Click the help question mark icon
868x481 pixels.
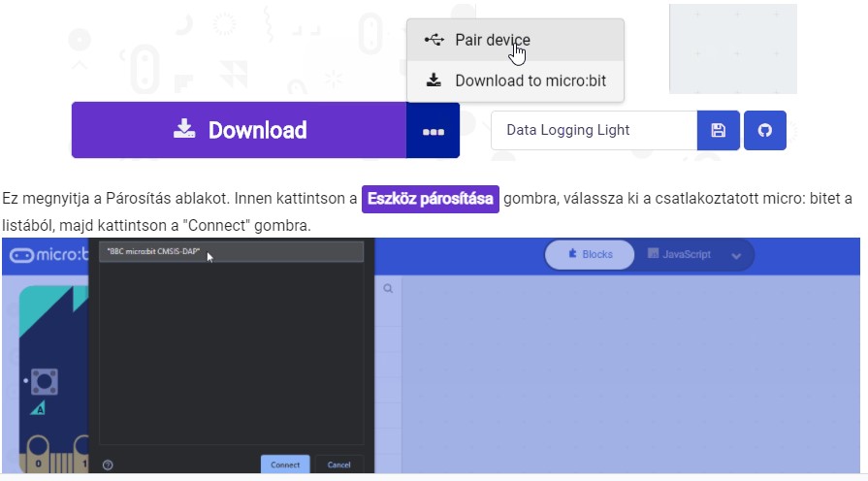[x=108, y=465]
